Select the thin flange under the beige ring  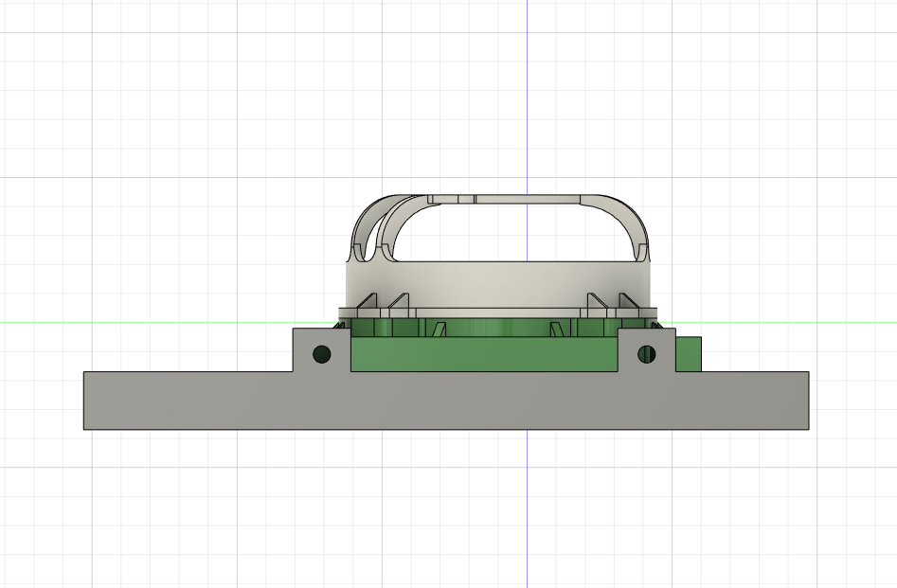click(497, 312)
